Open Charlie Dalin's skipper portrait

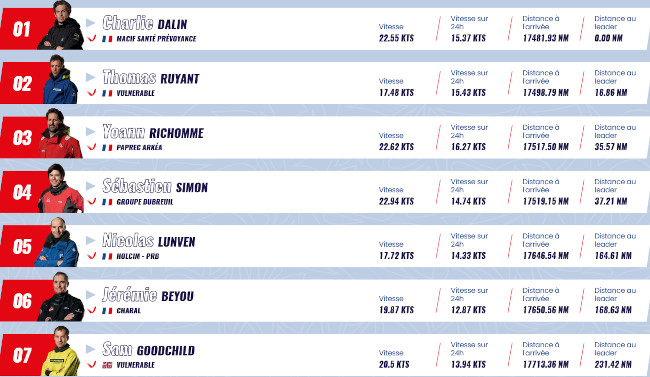61,25
